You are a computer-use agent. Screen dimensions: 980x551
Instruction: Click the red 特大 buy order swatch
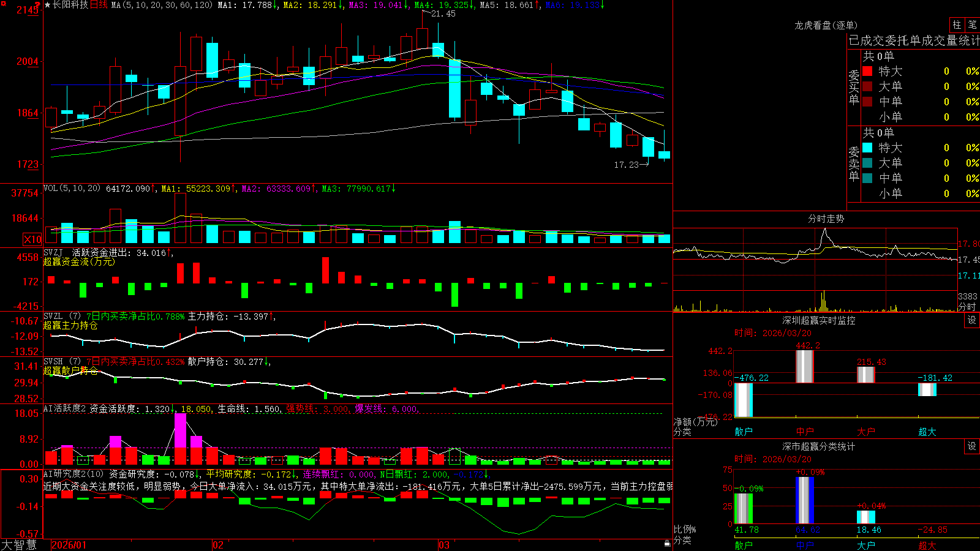coord(867,71)
